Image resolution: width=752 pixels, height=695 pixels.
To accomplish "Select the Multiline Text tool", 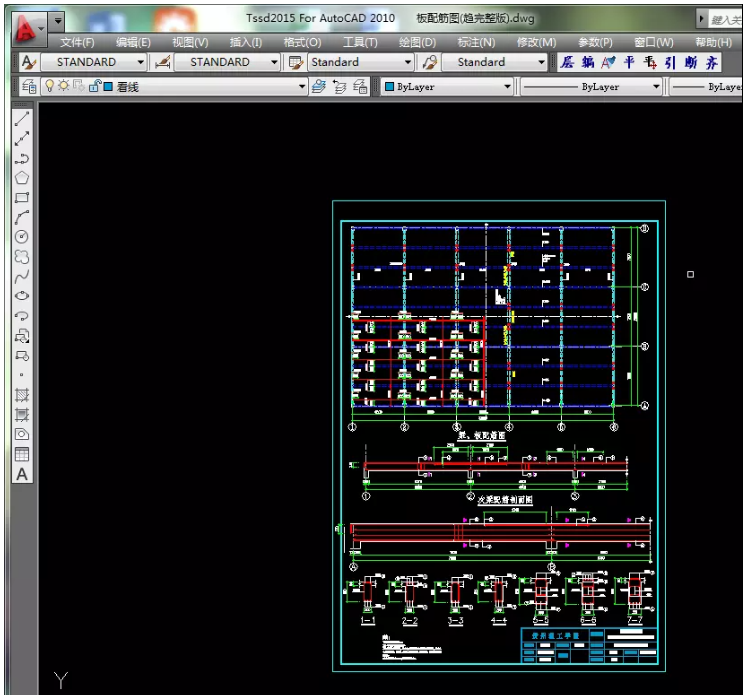I will pyautogui.click(x=22, y=474).
